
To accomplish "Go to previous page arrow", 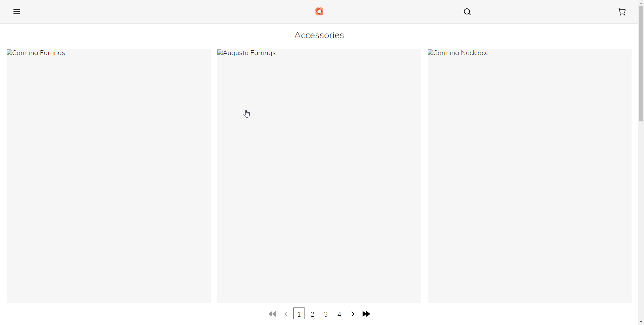I will (x=286, y=314).
